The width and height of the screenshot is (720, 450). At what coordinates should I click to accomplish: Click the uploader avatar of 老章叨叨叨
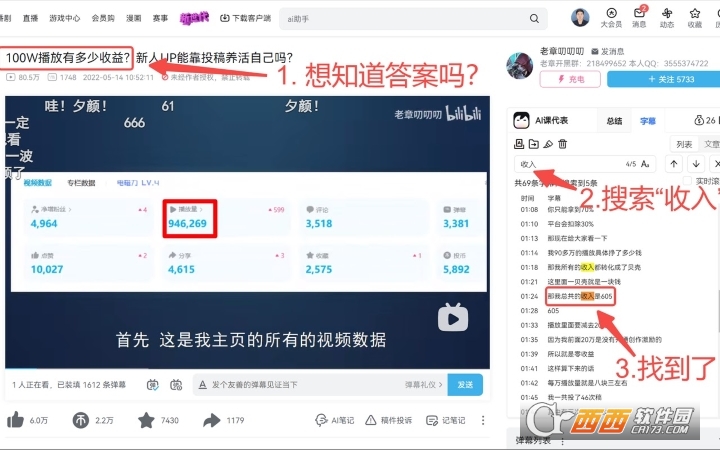pyautogui.click(x=520, y=65)
